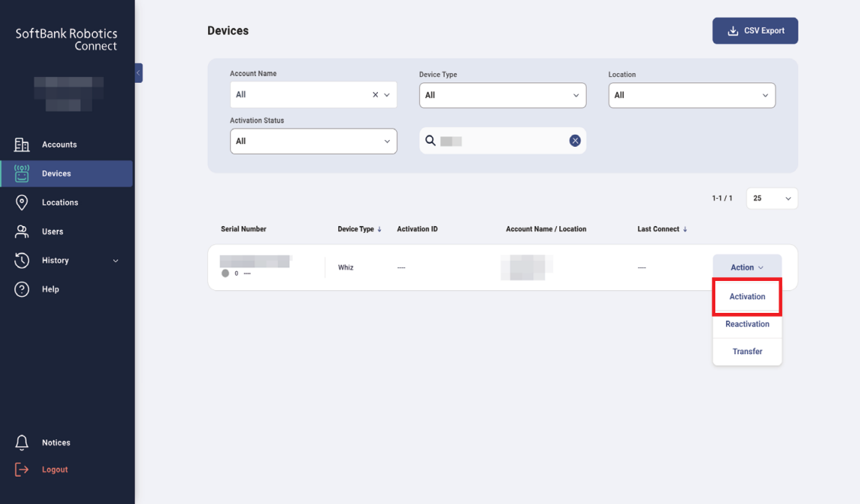Change the rows-per-page value 25
The height and width of the screenshot is (504, 860).
coord(772,198)
